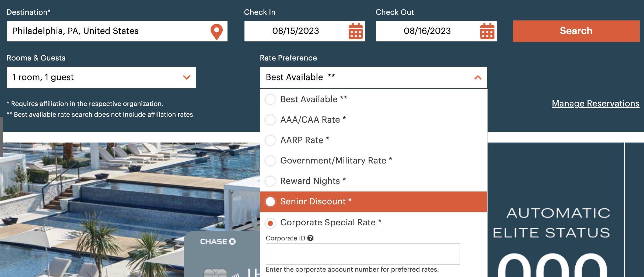Open the Check In calendar icon

coord(356,31)
